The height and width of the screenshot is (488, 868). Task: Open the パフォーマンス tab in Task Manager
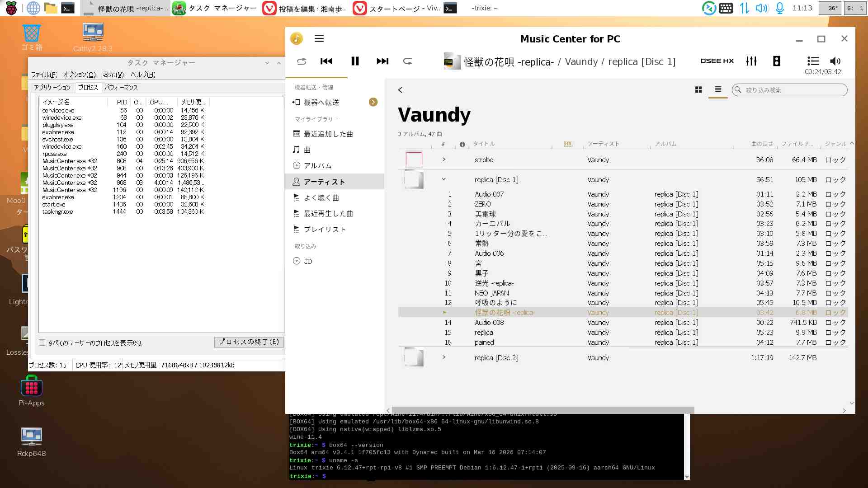click(x=121, y=88)
